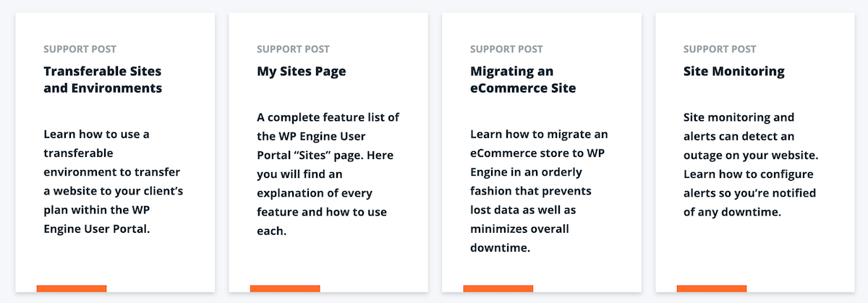
Task: Click the My Sites Page heading
Action: tap(302, 72)
